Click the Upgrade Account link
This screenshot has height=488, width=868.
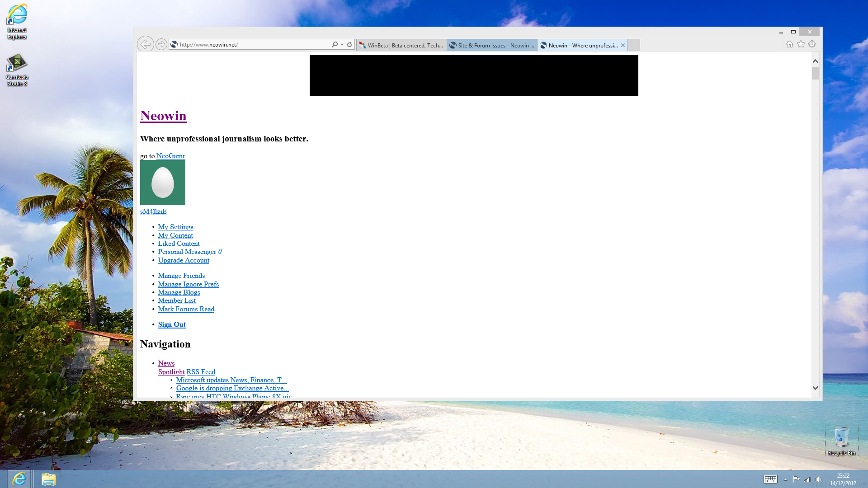coord(184,260)
